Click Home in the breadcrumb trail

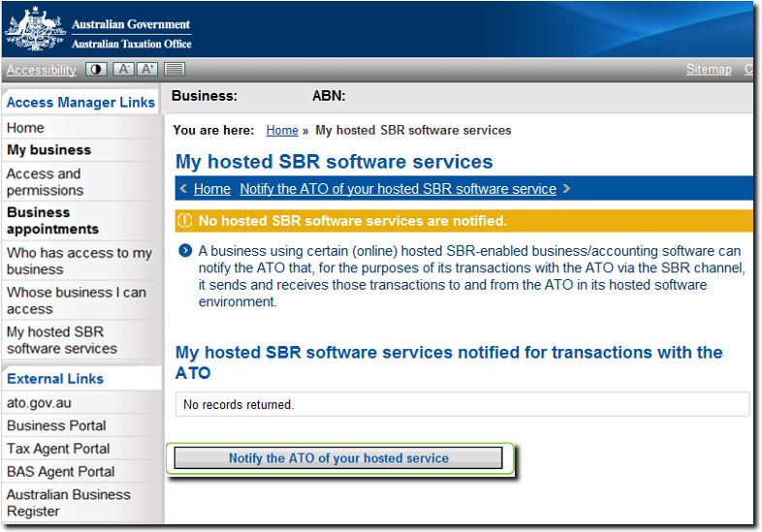(281, 130)
